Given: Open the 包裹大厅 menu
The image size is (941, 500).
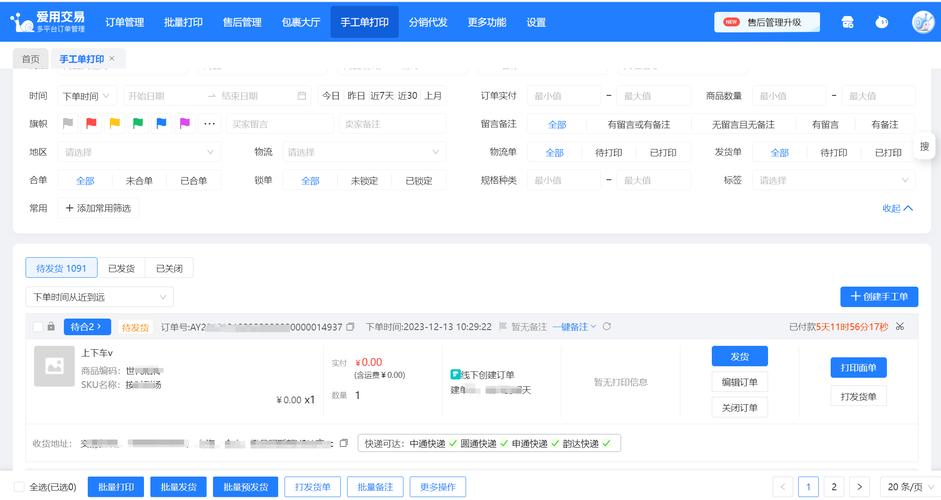Looking at the screenshot, I should click(301, 22).
